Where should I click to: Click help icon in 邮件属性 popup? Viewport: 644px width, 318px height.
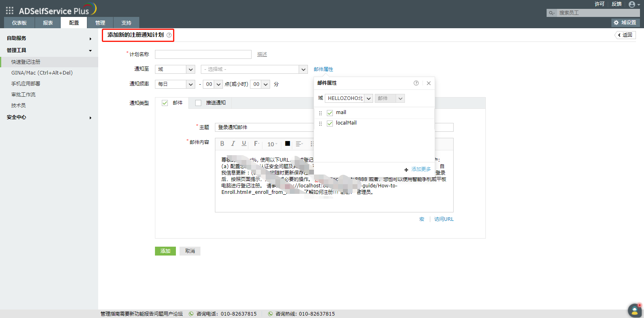[416, 83]
